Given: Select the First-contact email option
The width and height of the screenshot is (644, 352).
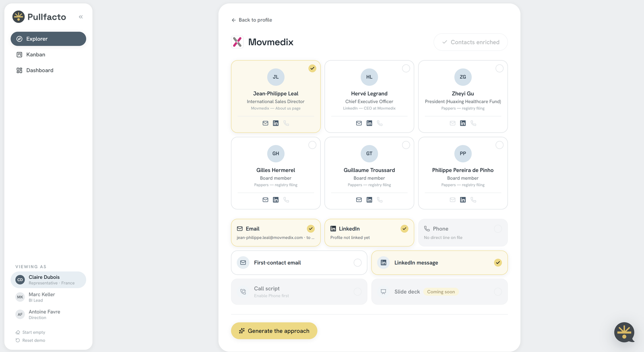Looking at the screenshot, I should (x=299, y=263).
